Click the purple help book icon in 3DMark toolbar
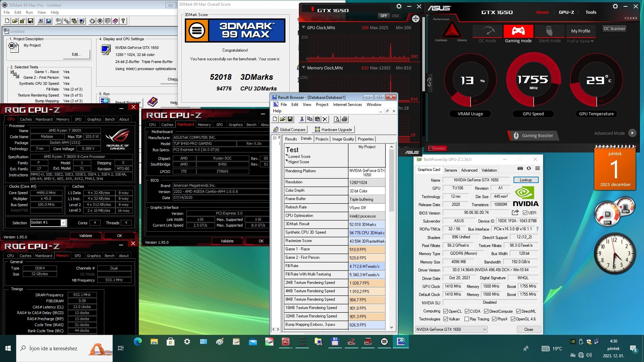Screen dimensions: 644x362 pos(115,21)
